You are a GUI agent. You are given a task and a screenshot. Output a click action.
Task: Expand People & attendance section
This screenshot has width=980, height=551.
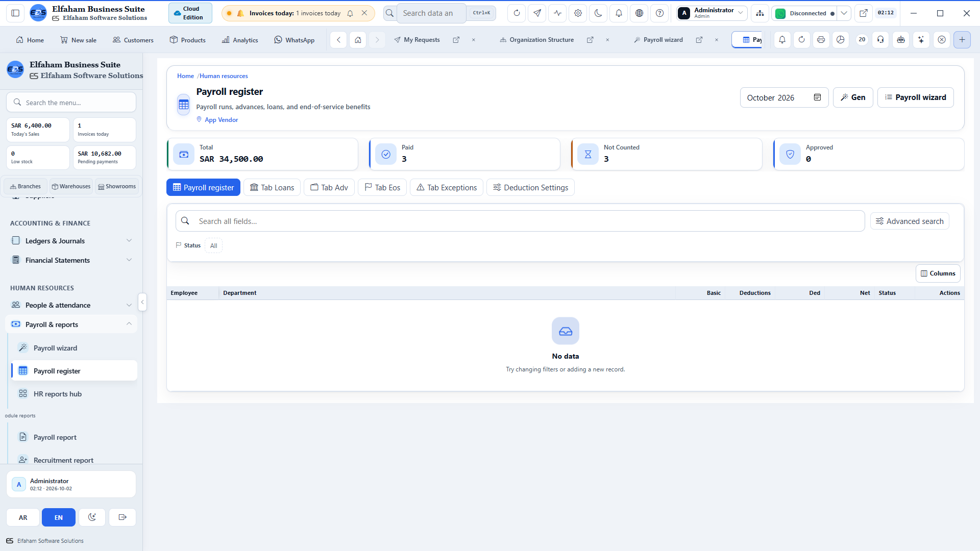click(71, 305)
